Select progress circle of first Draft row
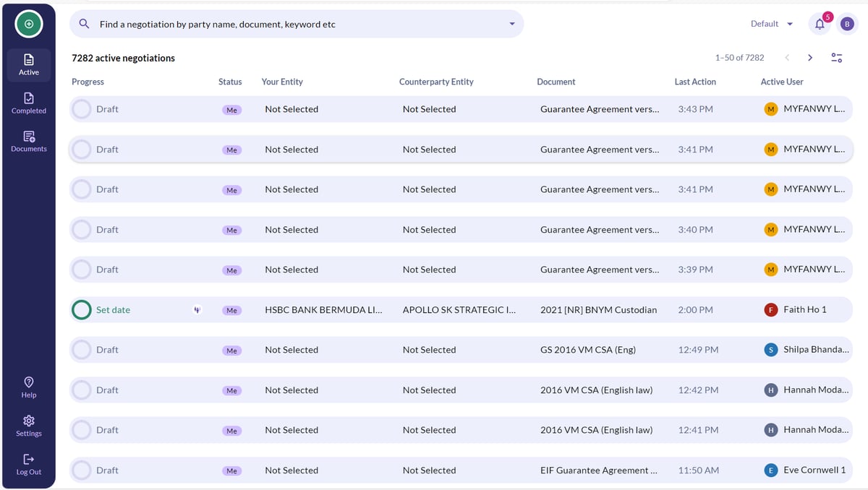Viewport: 868px width, 490px height. pos(82,109)
